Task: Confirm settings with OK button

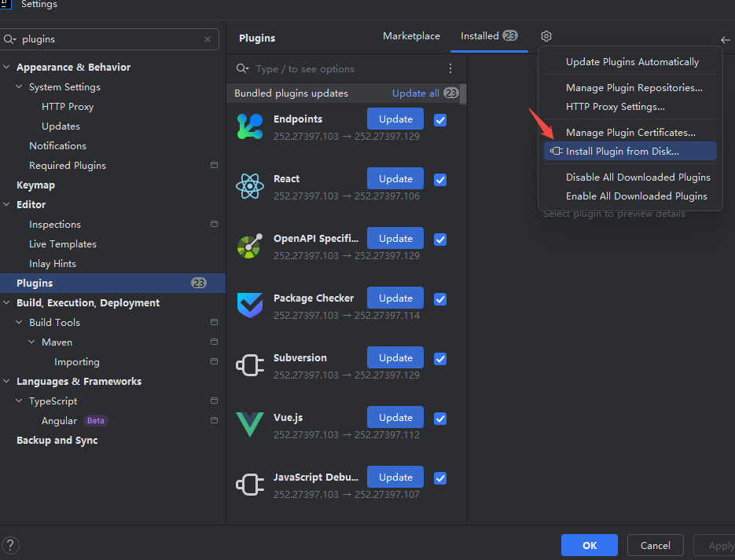Action: [x=590, y=546]
